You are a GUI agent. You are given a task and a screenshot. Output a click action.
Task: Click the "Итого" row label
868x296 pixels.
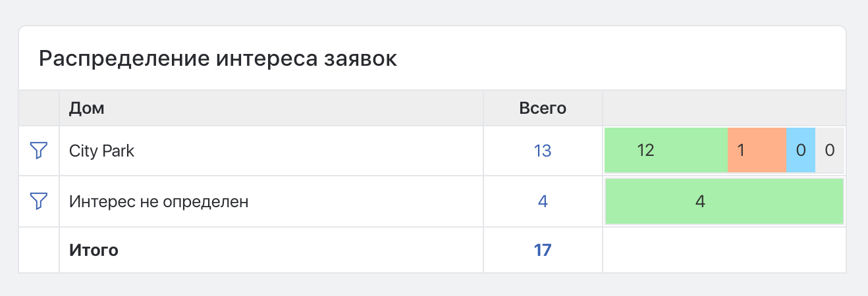[94, 250]
